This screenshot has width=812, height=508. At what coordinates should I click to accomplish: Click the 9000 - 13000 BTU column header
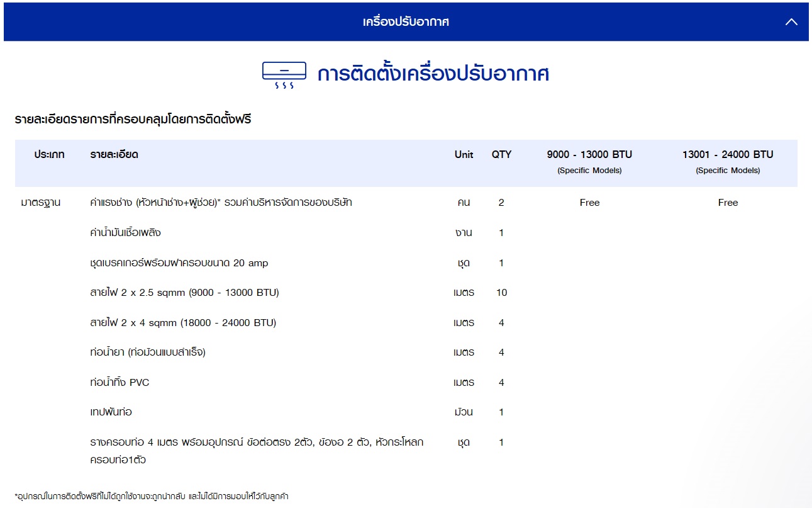point(589,155)
